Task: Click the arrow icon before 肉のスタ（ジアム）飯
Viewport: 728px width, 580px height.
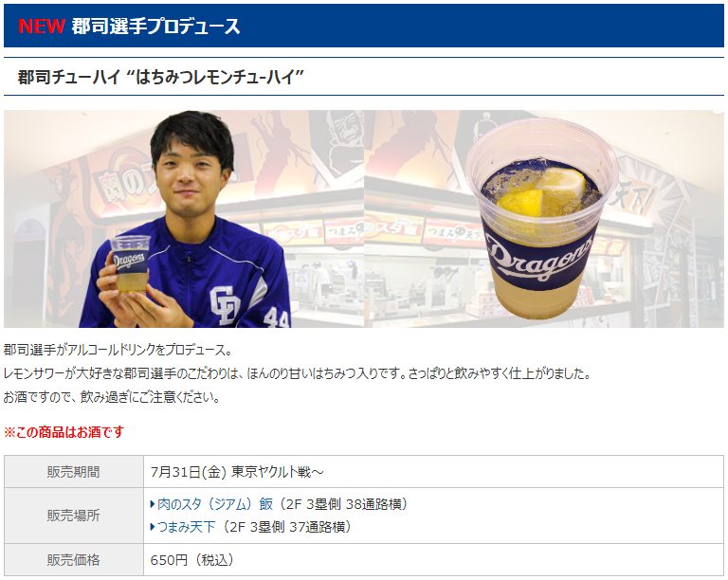Action: pyautogui.click(x=153, y=504)
